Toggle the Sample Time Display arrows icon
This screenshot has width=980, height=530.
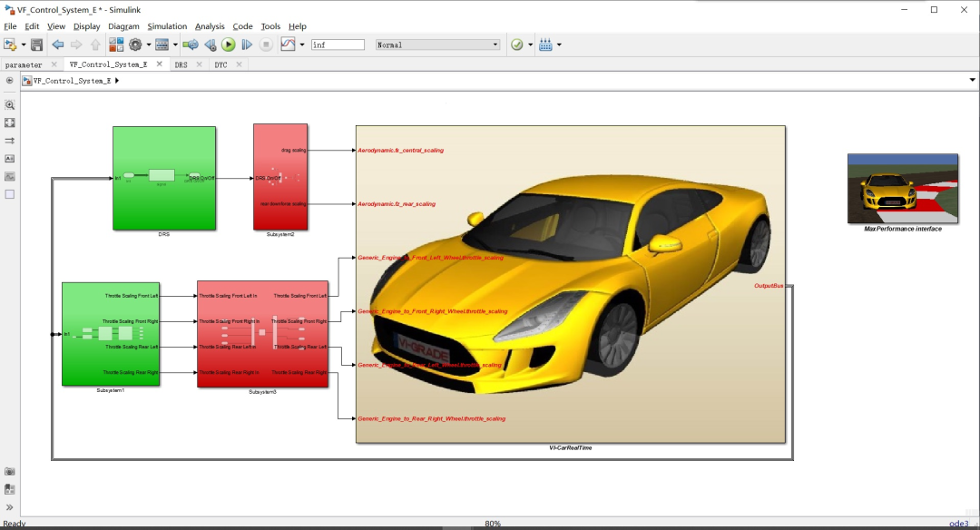pos(9,141)
